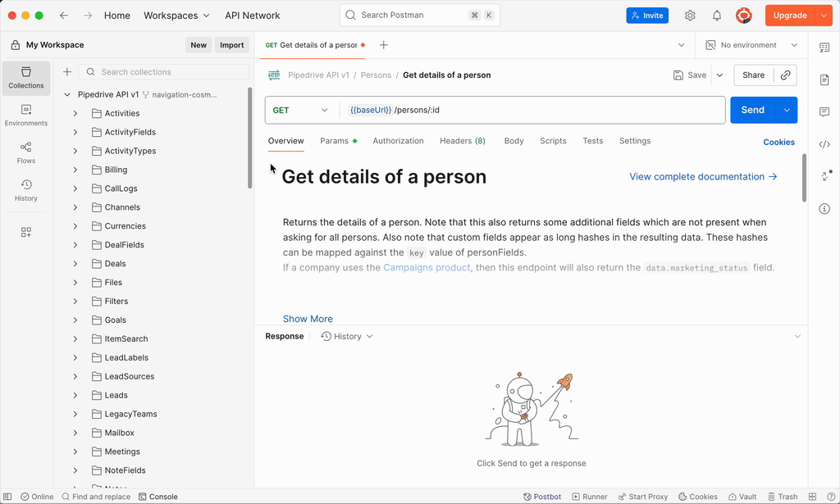Viewport: 840px width, 504px height.
Task: Click the collections list scrollbar
Action: (x=249, y=138)
